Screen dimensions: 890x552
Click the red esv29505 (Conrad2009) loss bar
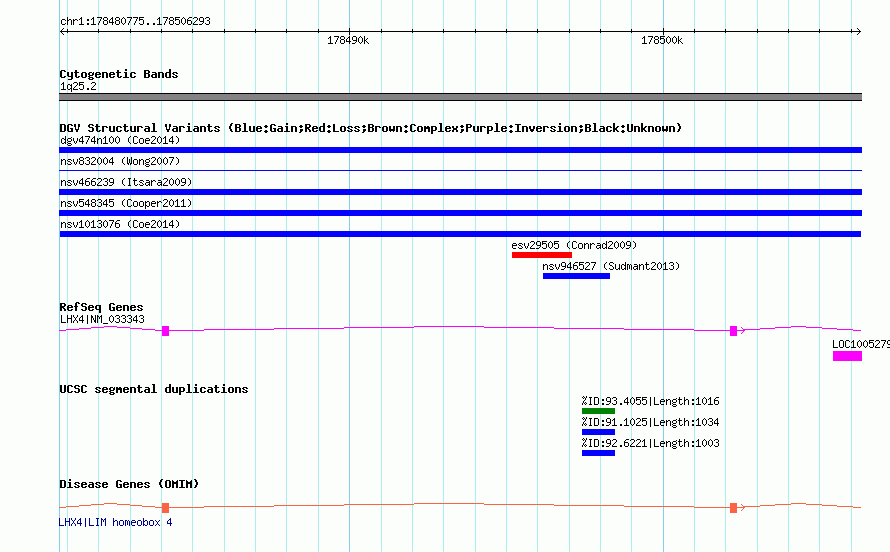pos(541,255)
